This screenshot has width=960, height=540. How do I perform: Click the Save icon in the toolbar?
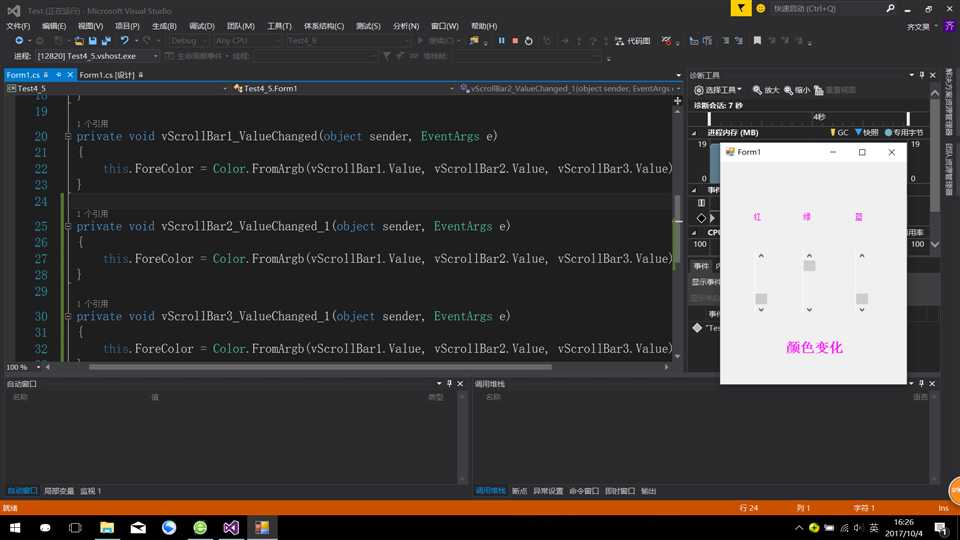pos(92,40)
